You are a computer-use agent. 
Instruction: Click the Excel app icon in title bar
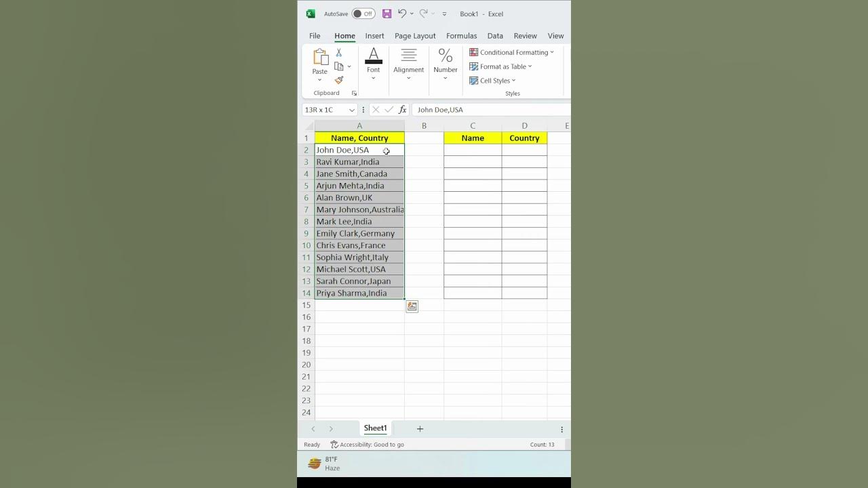[311, 14]
